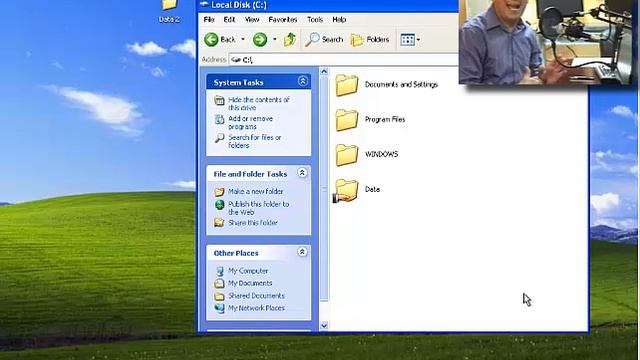Click the Documents and Settings folder name
This screenshot has height=360, width=640.
(x=401, y=84)
